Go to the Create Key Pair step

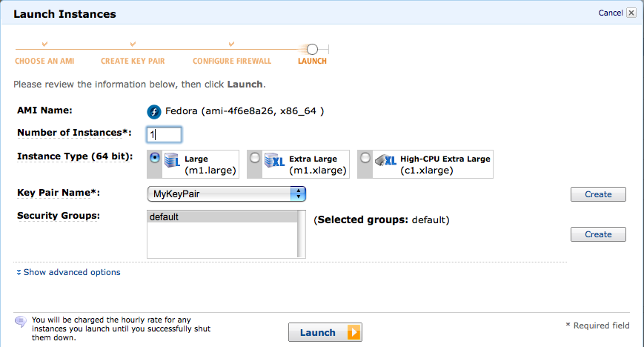133,61
